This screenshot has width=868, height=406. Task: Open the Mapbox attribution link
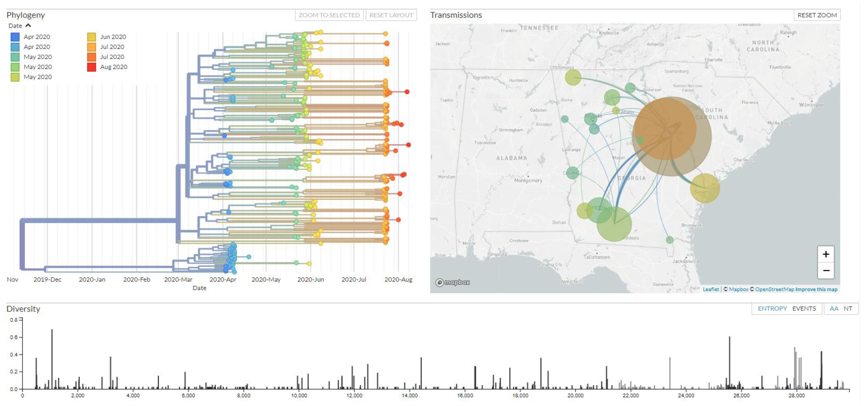[738, 289]
